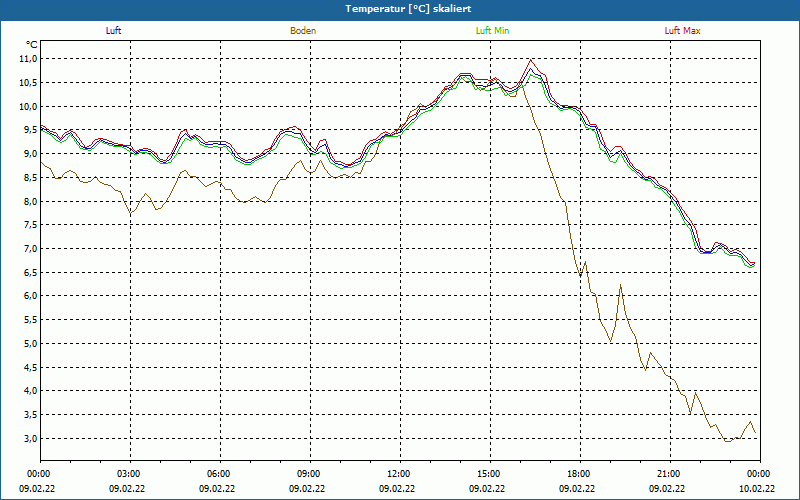Image resolution: width=800 pixels, height=500 pixels.
Task: Click the 7,0 y-axis value
Action: point(31,249)
